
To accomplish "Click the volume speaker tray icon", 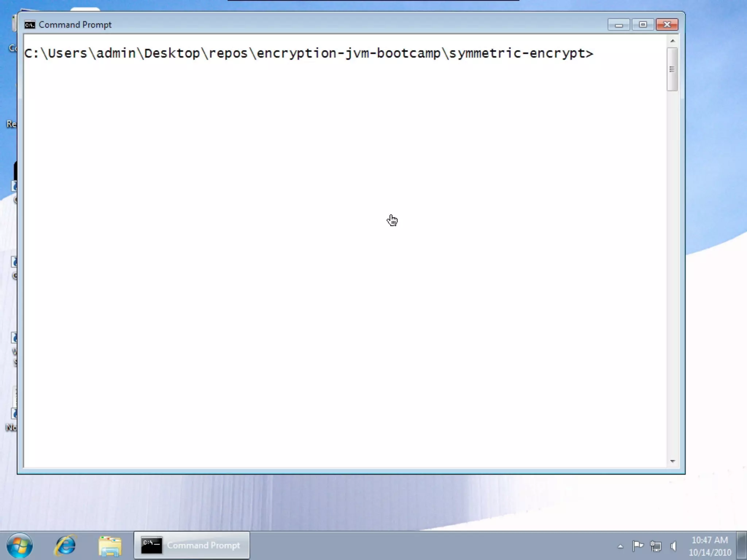I will point(673,546).
